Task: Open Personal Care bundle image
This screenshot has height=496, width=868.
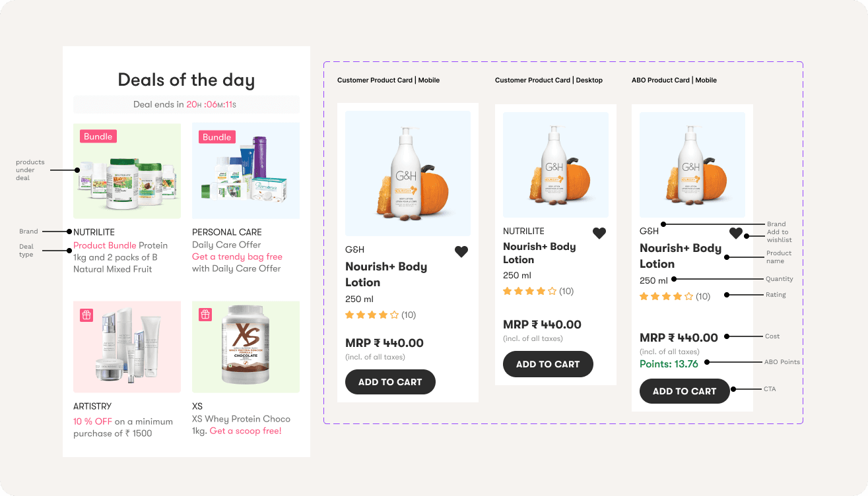Action: pos(246,171)
